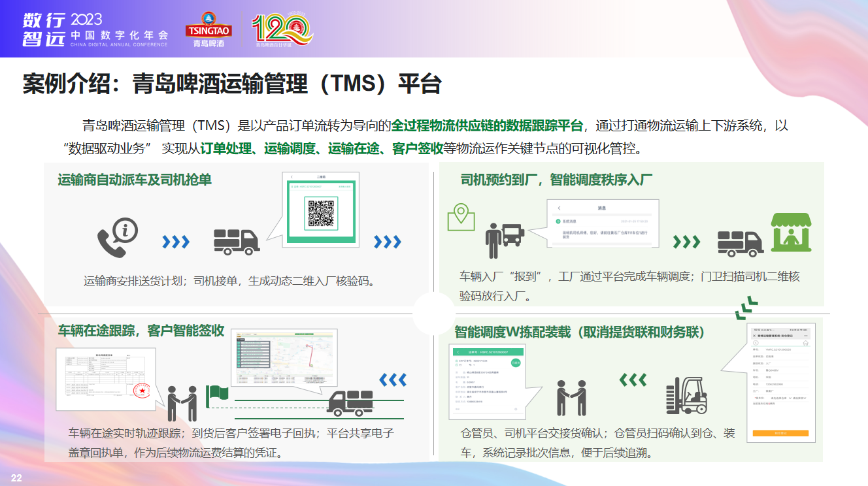Click the caption starting with 车辆在途实时轨迹跟踪

point(231,442)
